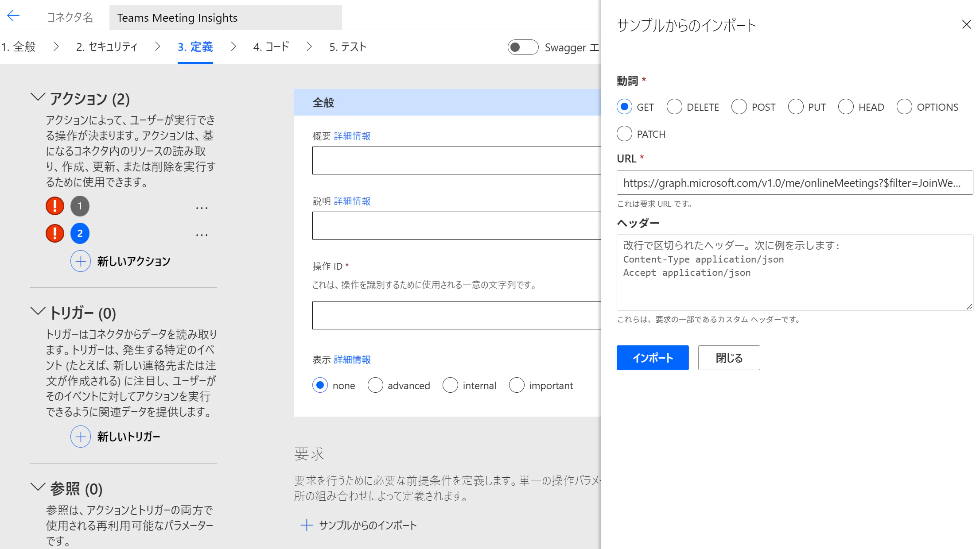Toggle the Swagger editor switch
This screenshot has width=980, height=549.
tap(523, 47)
